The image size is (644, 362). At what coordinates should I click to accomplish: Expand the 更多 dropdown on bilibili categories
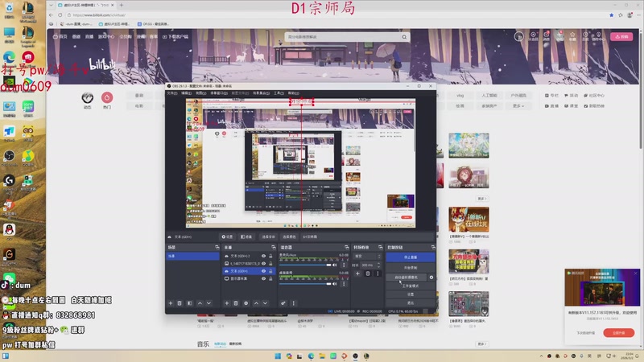pos(518,105)
